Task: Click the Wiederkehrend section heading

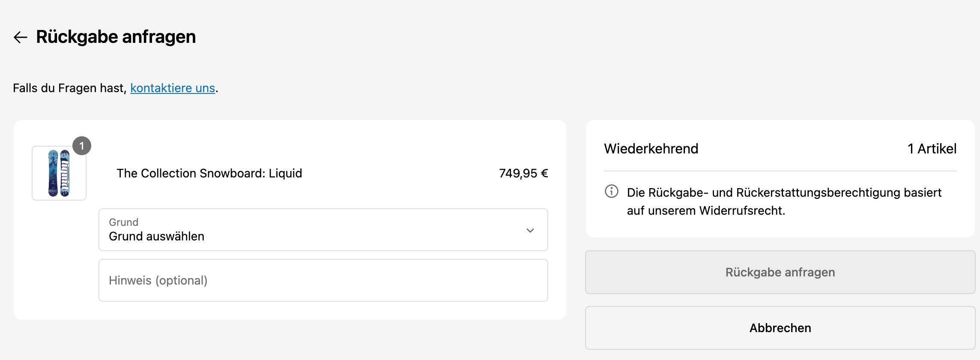Action: [651, 149]
